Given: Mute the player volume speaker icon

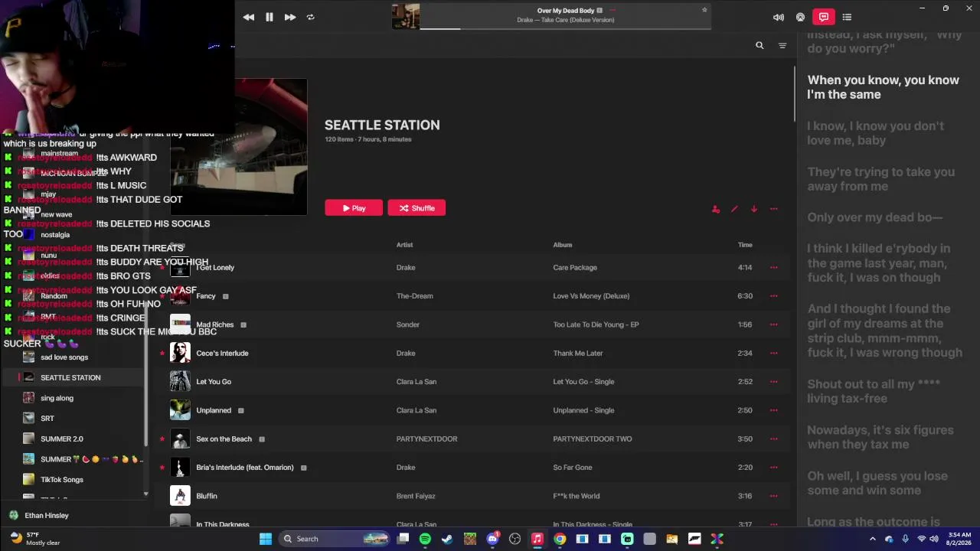Looking at the screenshot, I should pyautogui.click(x=779, y=17).
